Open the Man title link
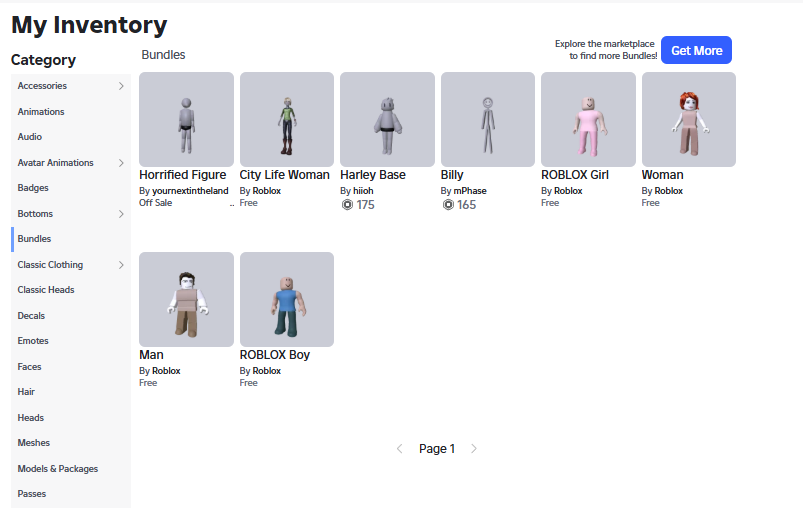The width and height of the screenshot is (803, 508). point(152,355)
